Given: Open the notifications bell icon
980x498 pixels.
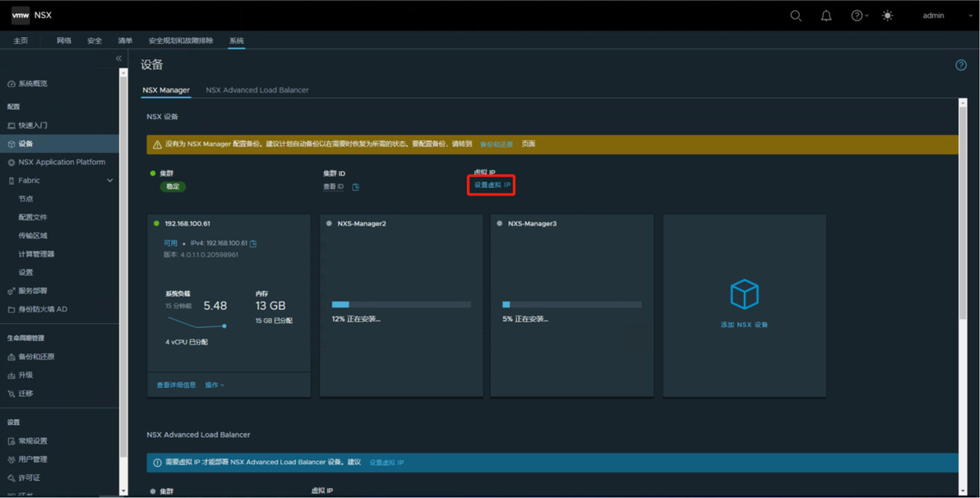Looking at the screenshot, I should click(x=826, y=16).
